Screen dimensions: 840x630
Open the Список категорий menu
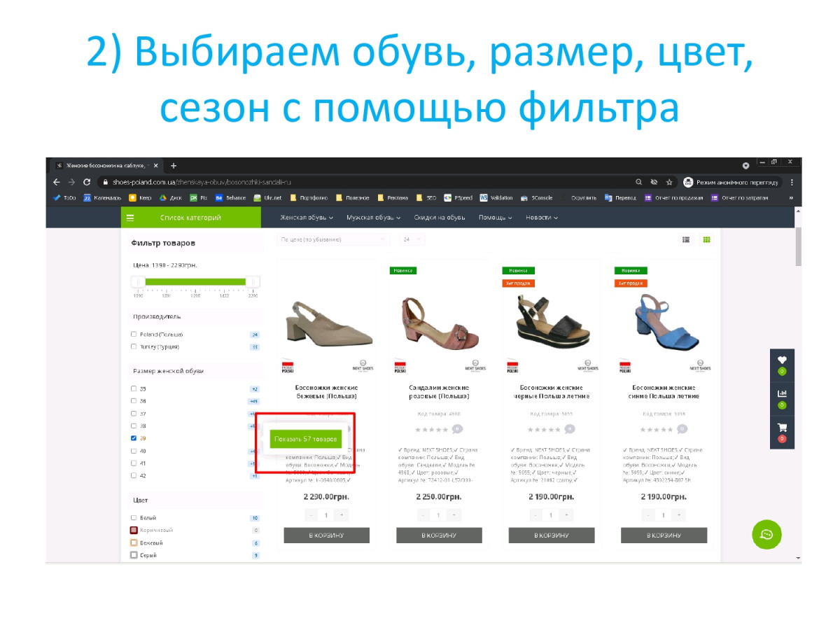[190, 218]
